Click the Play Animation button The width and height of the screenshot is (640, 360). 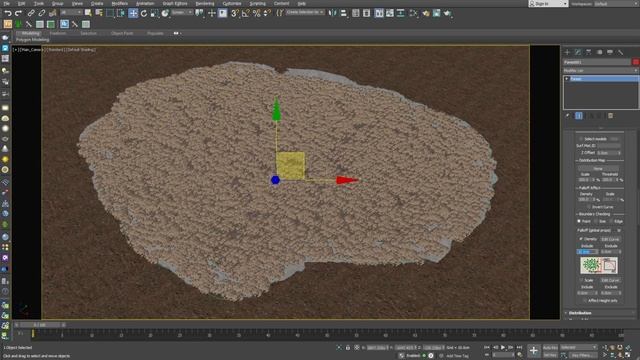(x=503, y=347)
